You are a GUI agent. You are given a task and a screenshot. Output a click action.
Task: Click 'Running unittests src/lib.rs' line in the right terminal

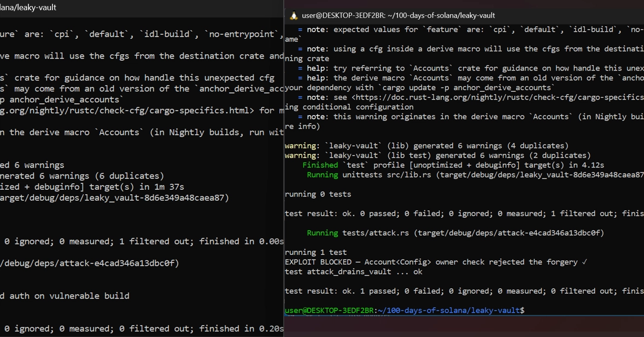[x=475, y=175]
